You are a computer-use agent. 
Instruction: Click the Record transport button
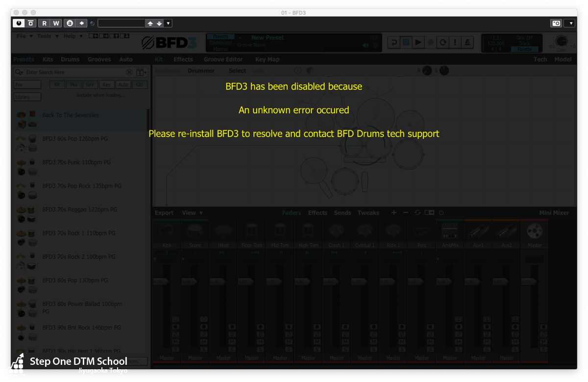coord(431,43)
